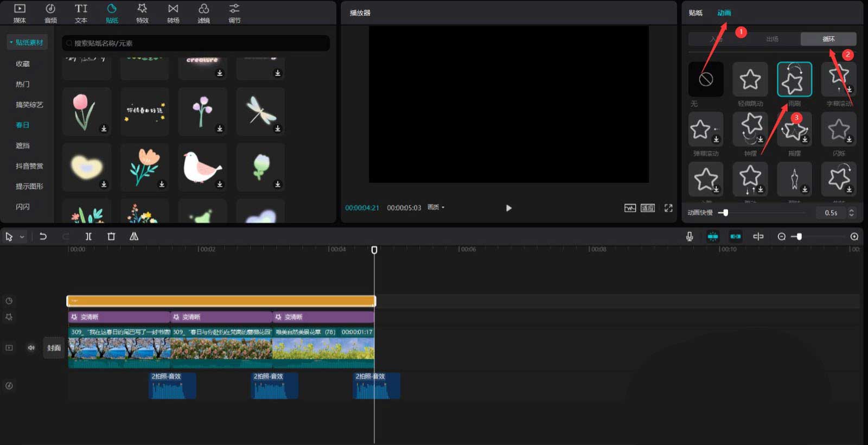
Task: Switch to the 贴纸 tab in properties panel
Action: click(695, 13)
